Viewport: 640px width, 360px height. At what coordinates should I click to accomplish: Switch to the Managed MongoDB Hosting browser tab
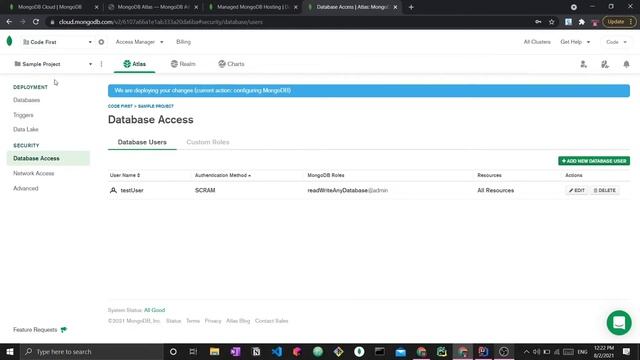[253, 7]
